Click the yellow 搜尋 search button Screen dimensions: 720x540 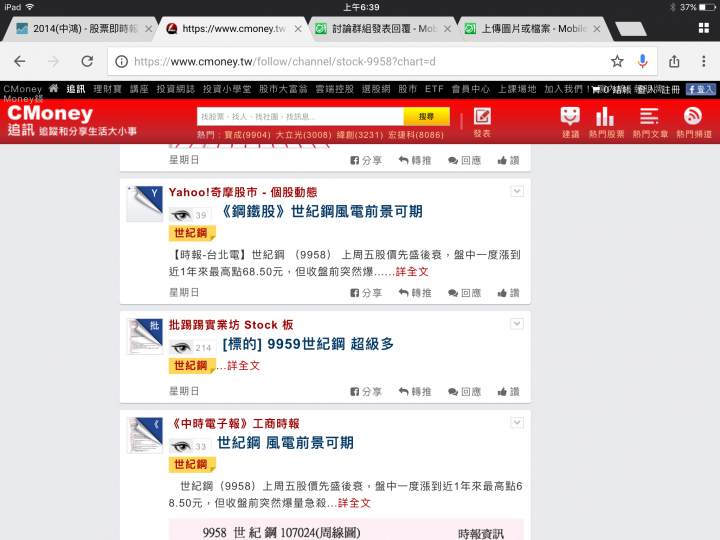click(426, 117)
